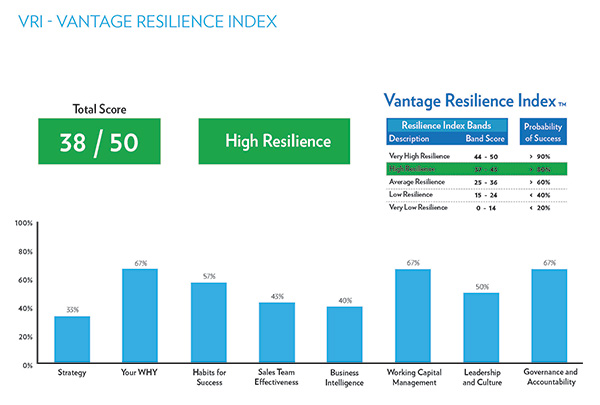The height and width of the screenshot is (405, 600).
Task: Click the 80% y-axis tick label
Action: coord(25,251)
